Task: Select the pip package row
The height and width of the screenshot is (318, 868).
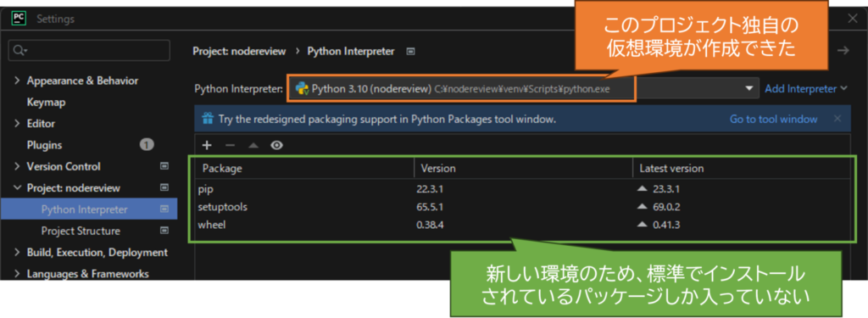Action: pyautogui.click(x=522, y=188)
